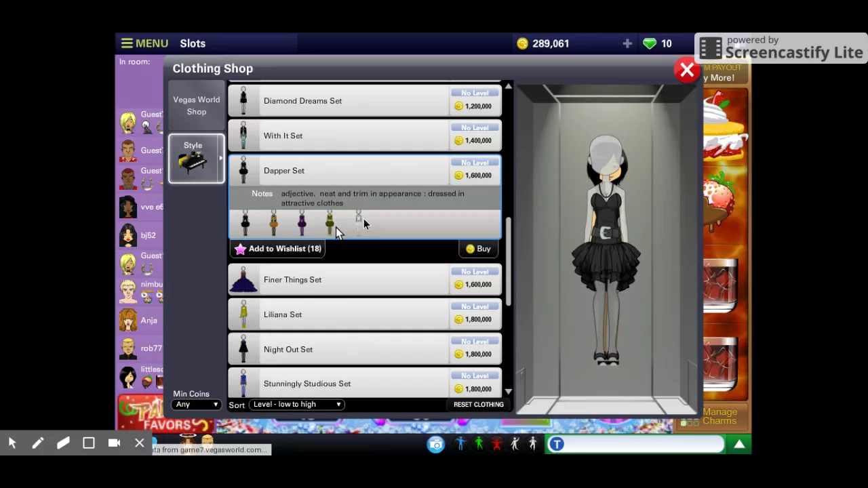The width and height of the screenshot is (868, 488).
Task: Select Screencastify eraser tool
Action: 63,443
